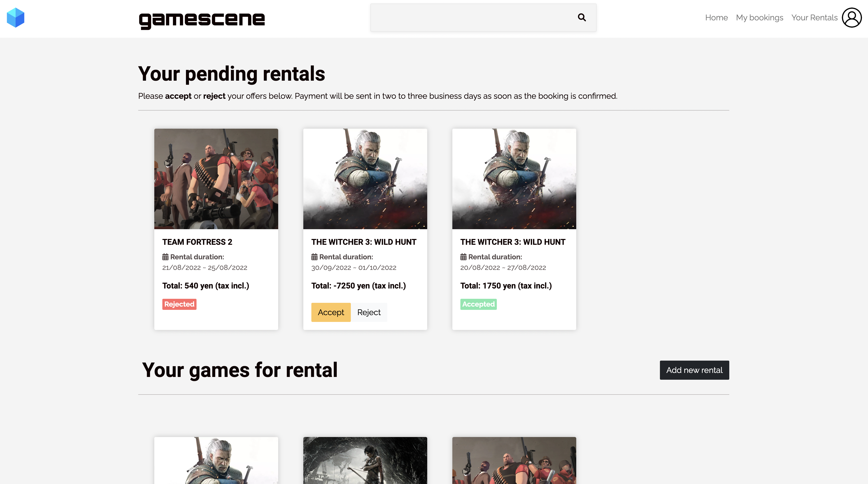Open the Witcher 3 image with Accept button
Image resolution: width=868 pixels, height=484 pixels.
tap(365, 179)
